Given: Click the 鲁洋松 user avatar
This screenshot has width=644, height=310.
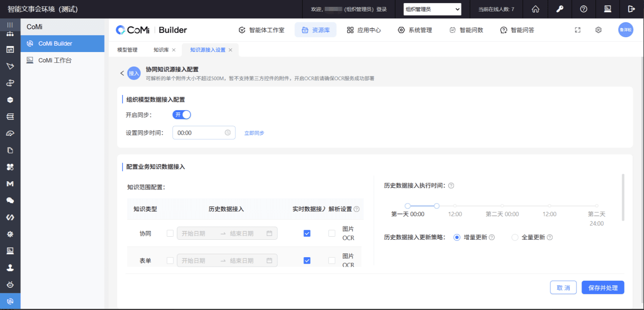Looking at the screenshot, I should point(625,30).
